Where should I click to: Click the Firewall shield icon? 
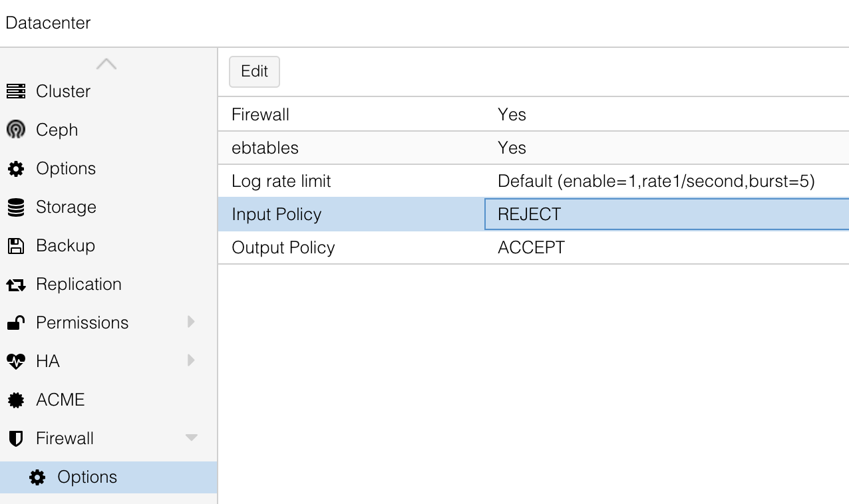tap(16, 439)
